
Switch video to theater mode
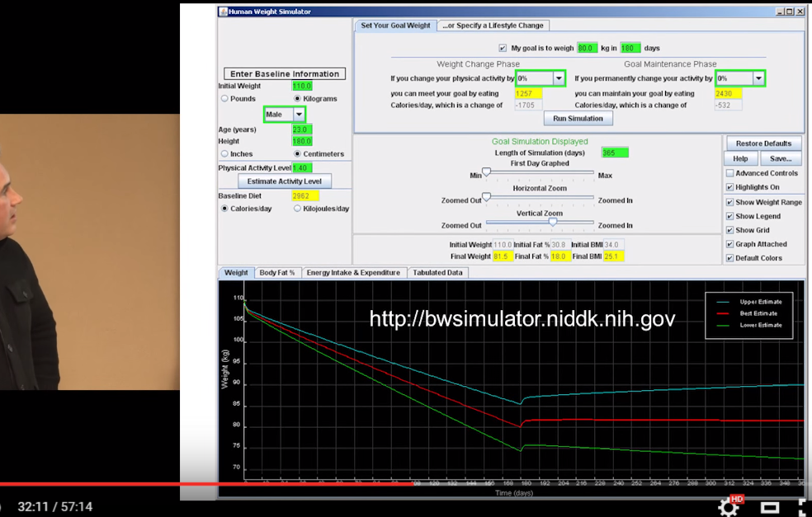(769, 507)
